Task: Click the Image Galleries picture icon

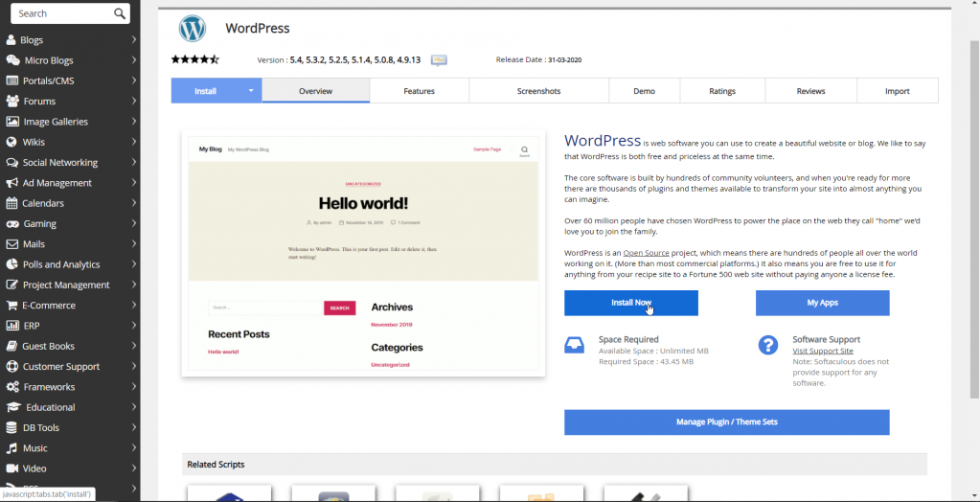Action: coord(11,122)
